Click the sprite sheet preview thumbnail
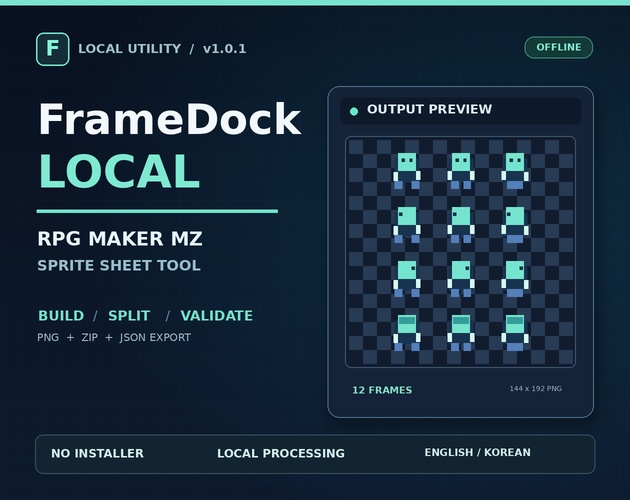 point(460,252)
